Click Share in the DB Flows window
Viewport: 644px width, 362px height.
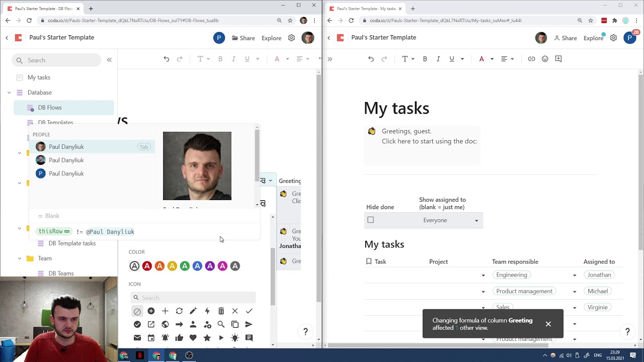coord(244,38)
